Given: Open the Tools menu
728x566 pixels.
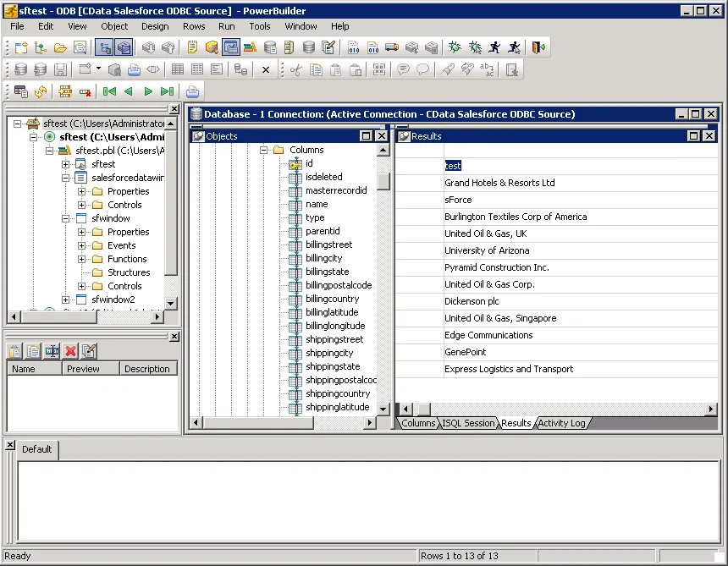Looking at the screenshot, I should pos(259,26).
